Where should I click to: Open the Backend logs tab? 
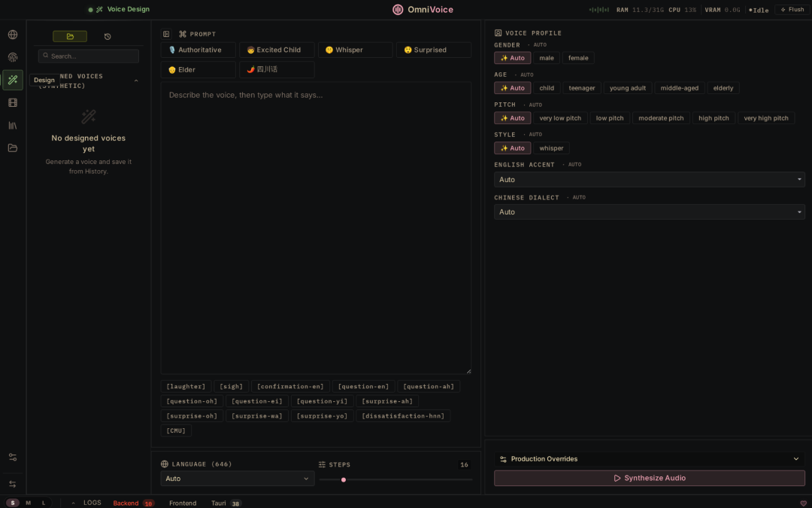[133, 503]
